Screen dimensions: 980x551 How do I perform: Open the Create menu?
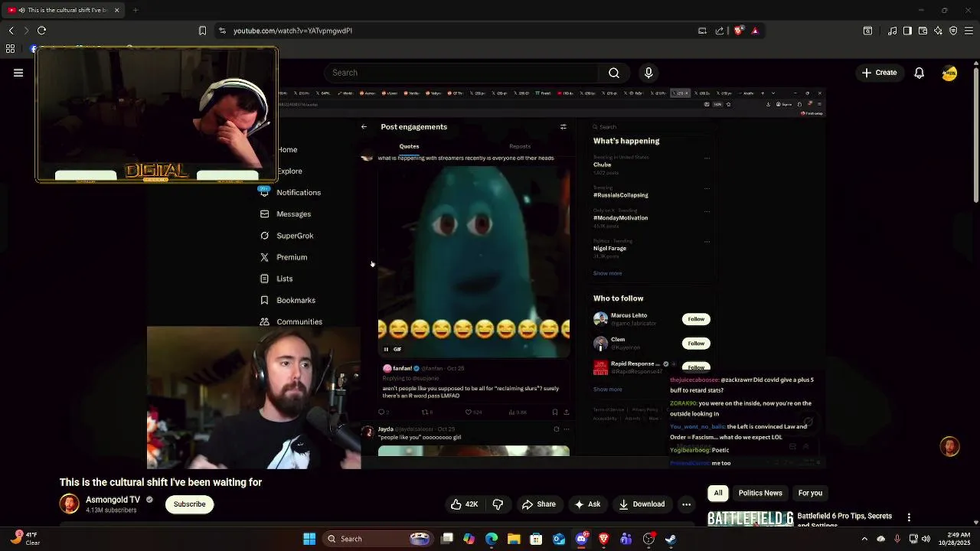[878, 73]
